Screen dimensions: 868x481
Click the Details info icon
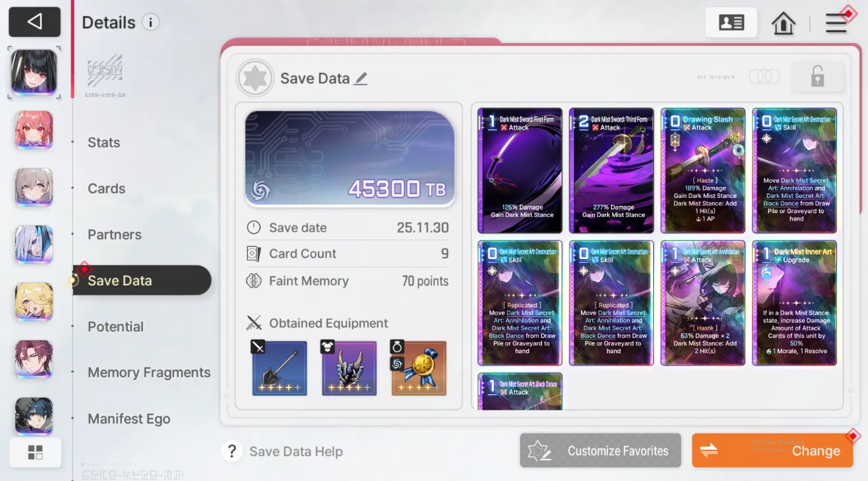coord(151,22)
